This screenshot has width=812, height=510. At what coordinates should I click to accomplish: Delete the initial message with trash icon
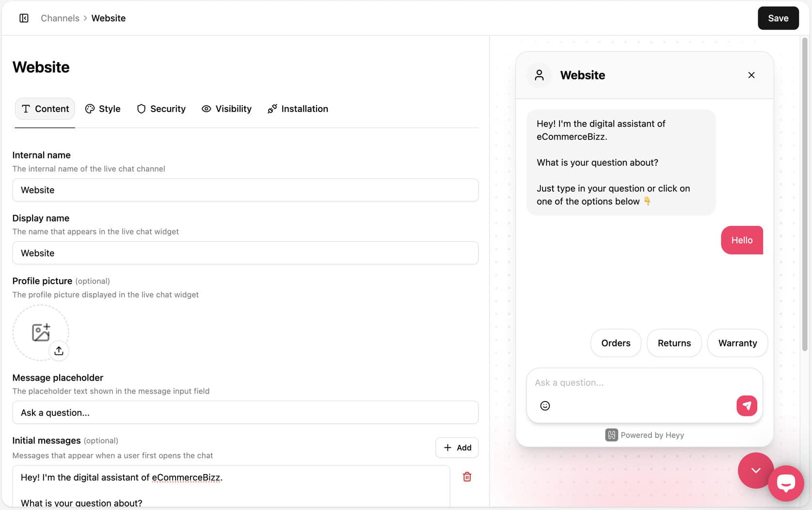pyautogui.click(x=467, y=477)
